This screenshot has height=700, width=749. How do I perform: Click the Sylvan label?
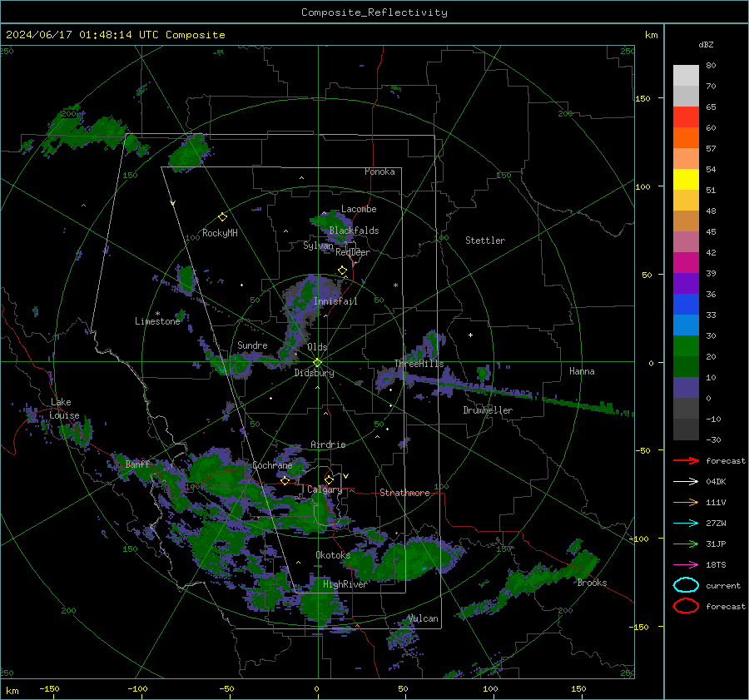pos(318,246)
